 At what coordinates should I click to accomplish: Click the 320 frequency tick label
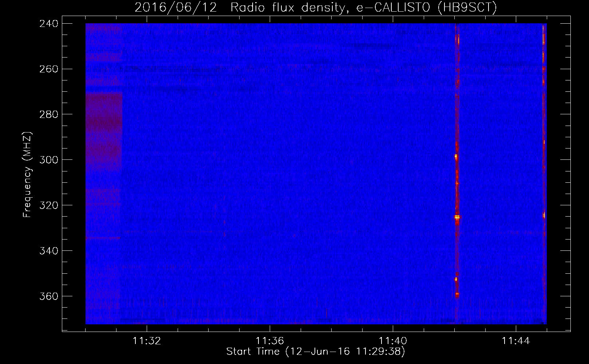point(49,206)
